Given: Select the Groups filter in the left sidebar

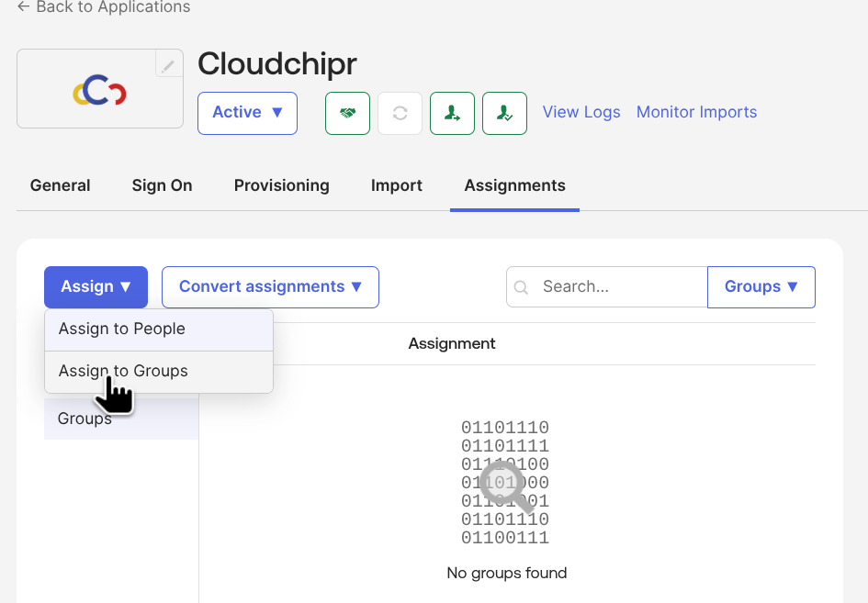Looking at the screenshot, I should click(x=121, y=419).
